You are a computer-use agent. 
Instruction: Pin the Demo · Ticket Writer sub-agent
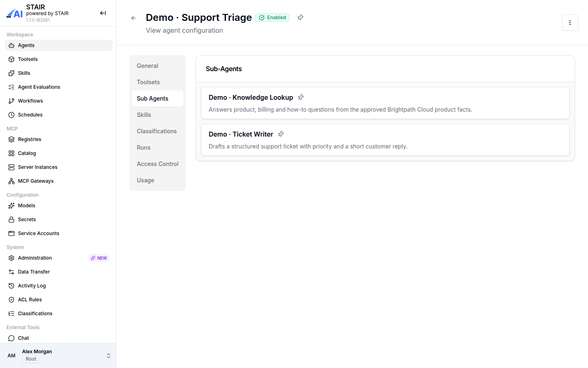click(x=281, y=134)
